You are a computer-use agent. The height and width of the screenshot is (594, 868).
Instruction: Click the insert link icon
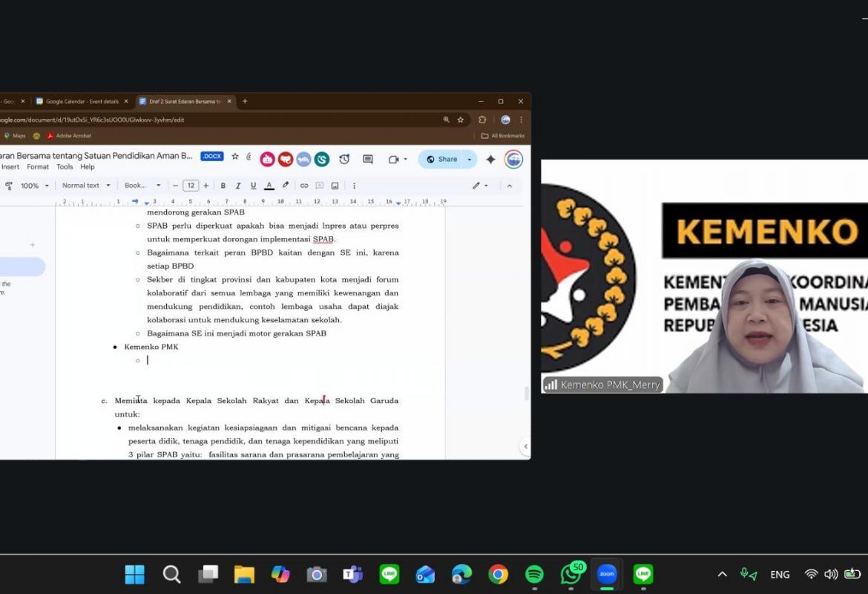coord(304,186)
